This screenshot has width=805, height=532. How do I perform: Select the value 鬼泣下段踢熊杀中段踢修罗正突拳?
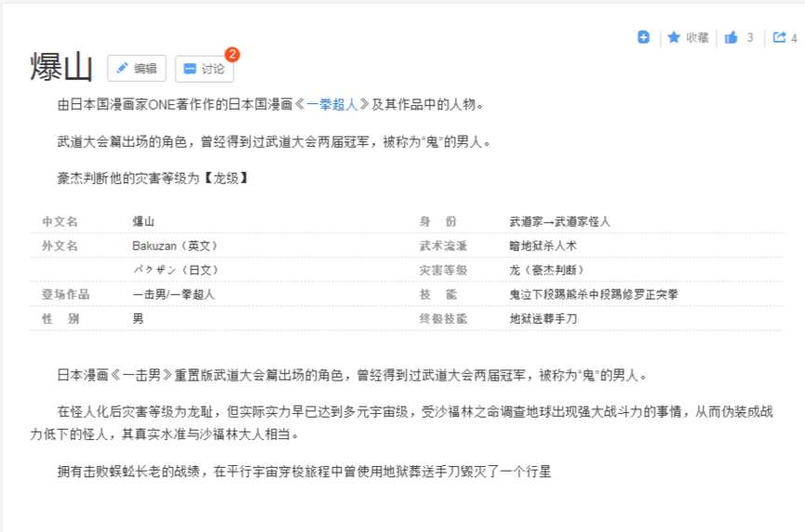pos(594,295)
